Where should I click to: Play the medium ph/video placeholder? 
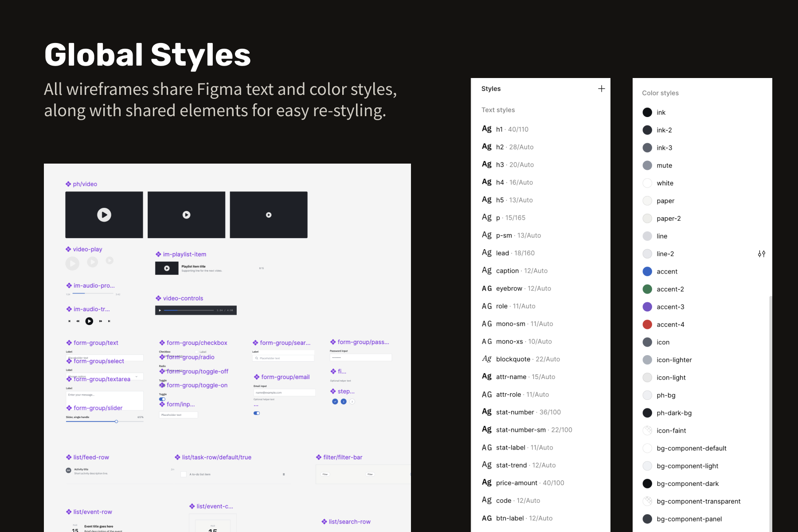(x=187, y=215)
